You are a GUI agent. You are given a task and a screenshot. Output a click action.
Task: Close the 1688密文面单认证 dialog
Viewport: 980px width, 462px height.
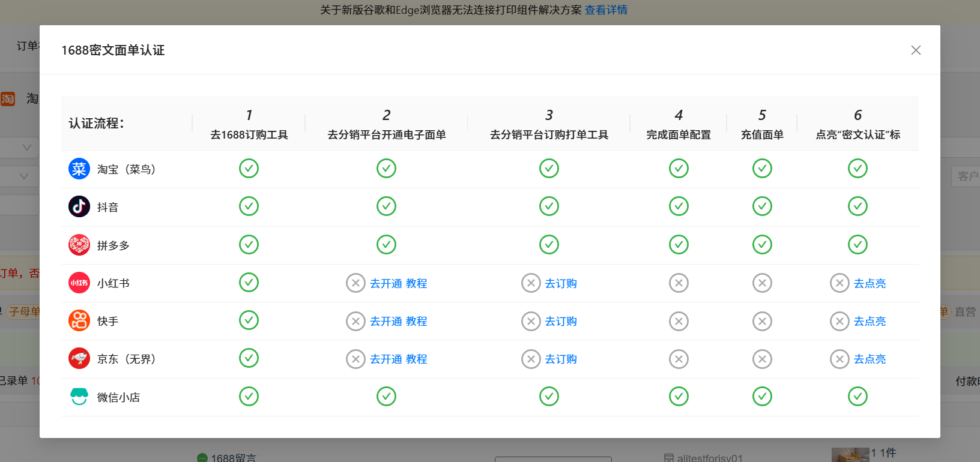pos(915,50)
